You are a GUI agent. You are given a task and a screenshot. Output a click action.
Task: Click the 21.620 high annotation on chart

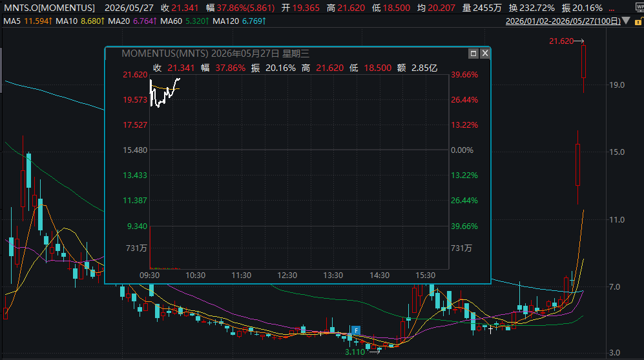(x=561, y=41)
